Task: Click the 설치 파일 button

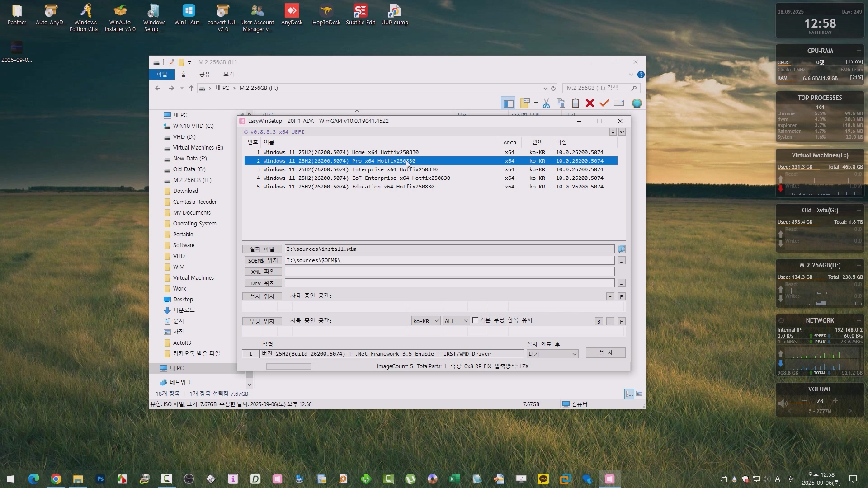Action: point(262,249)
